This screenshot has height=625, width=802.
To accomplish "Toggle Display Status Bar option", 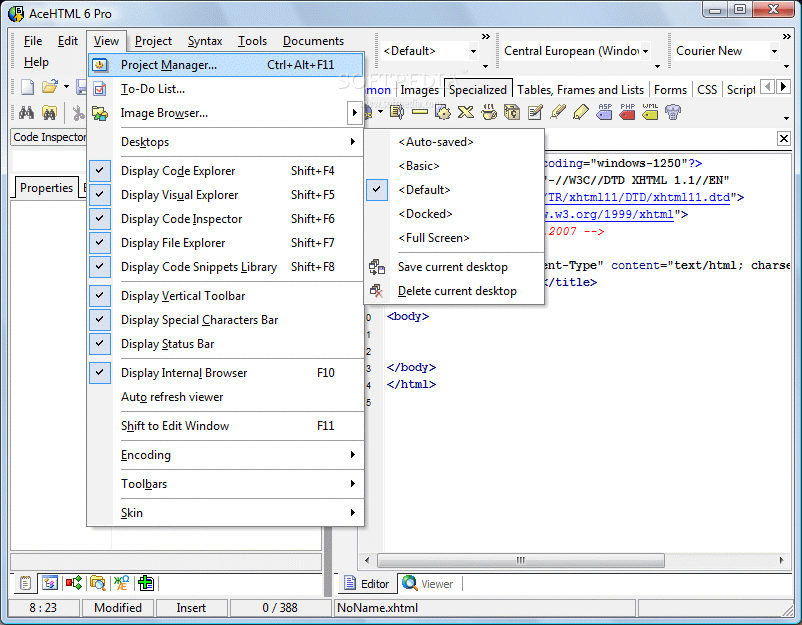I will click(226, 344).
